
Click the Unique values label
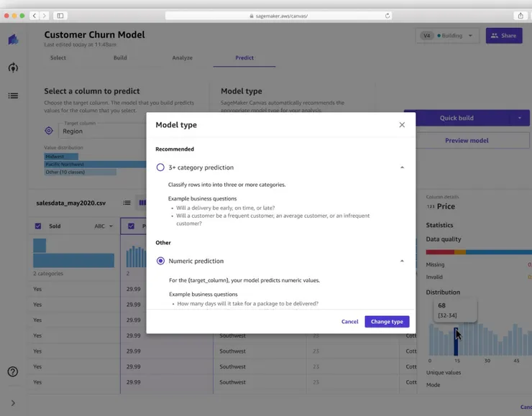444,372
